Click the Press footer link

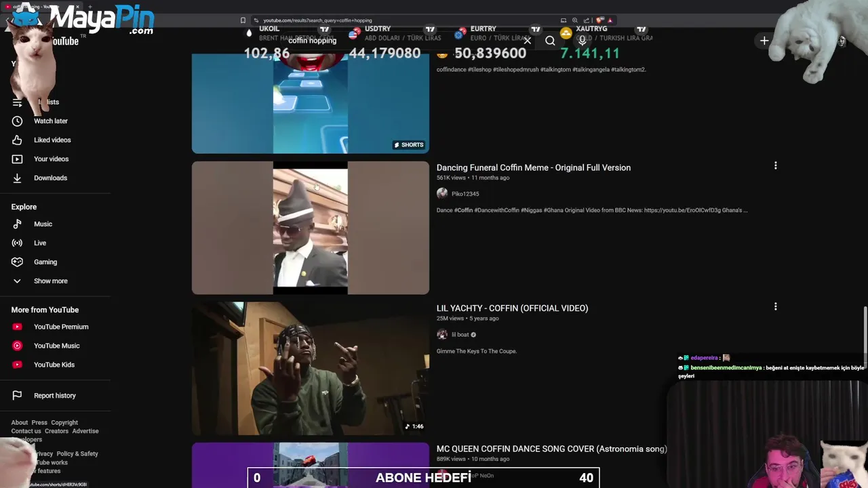point(39,422)
